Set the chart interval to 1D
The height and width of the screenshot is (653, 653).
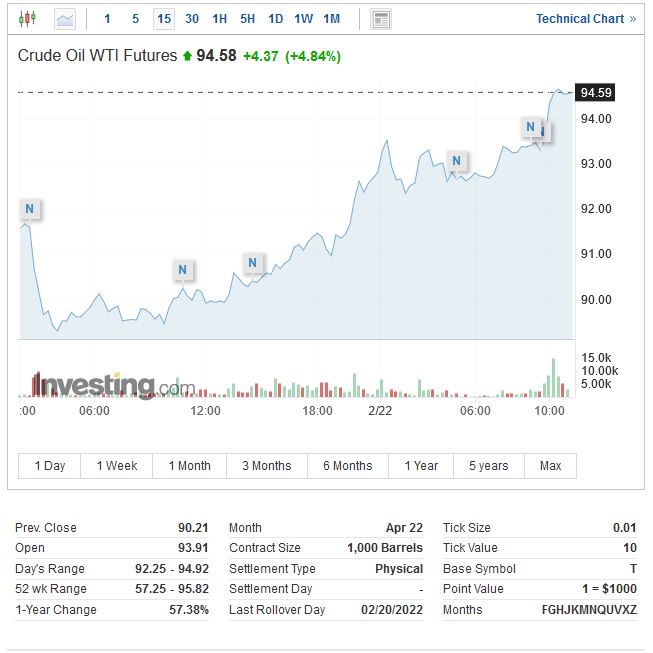point(276,19)
